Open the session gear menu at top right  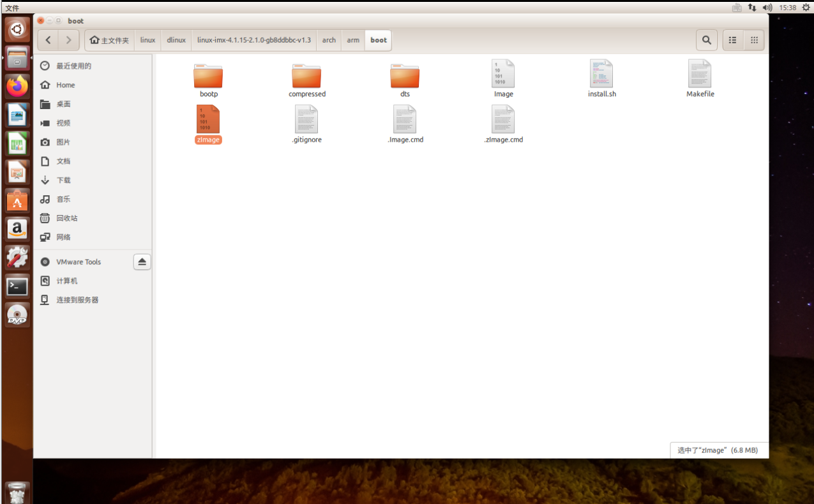[x=807, y=7]
